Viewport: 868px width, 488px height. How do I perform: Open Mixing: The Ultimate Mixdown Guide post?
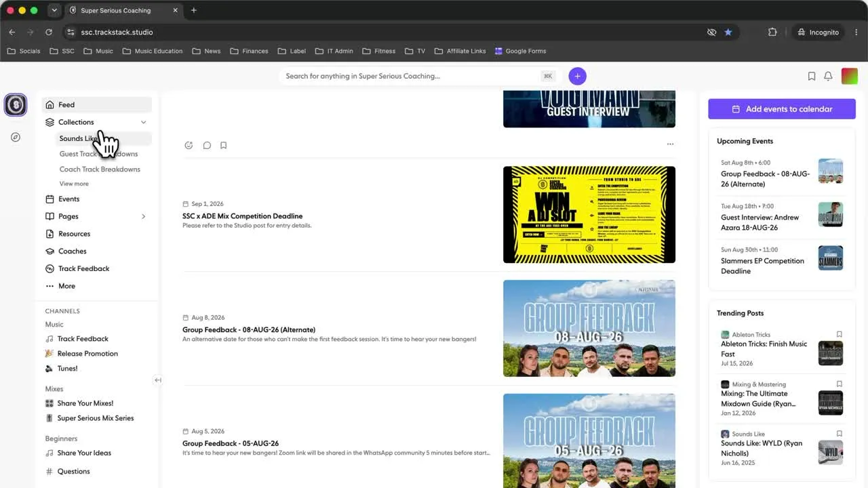758,399
